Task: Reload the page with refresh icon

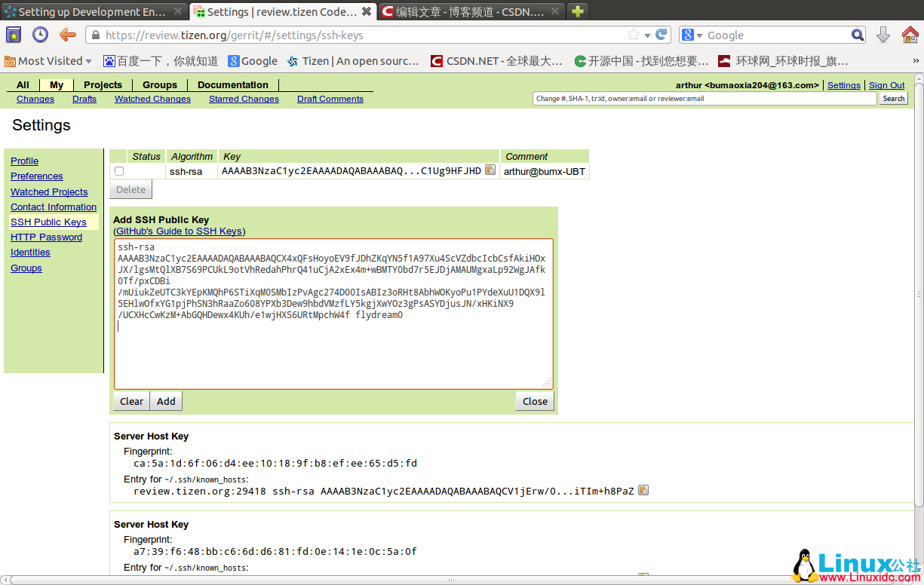Action: (662, 35)
